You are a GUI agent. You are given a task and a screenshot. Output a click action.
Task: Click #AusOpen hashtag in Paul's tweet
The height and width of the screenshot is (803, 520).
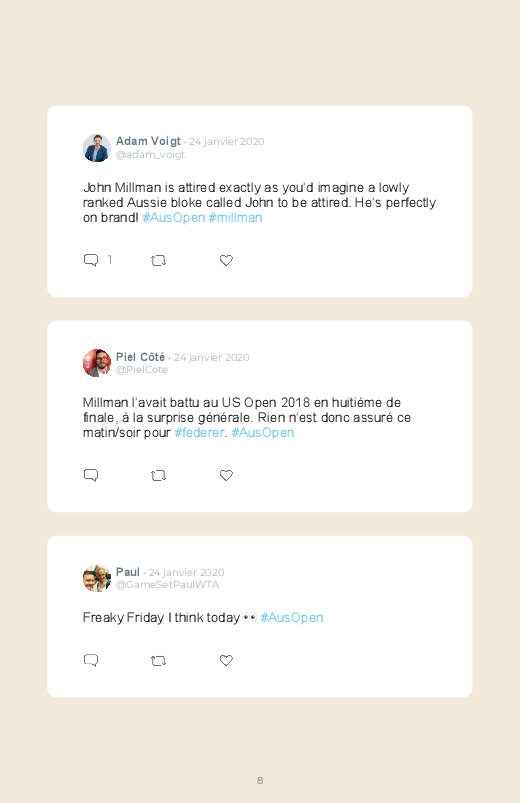click(x=292, y=618)
